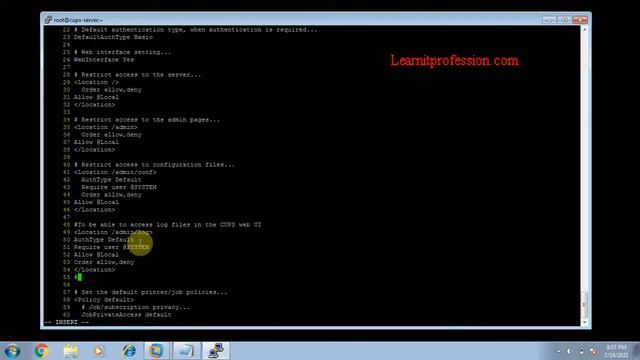Viewport: 640px width, 360px height.
Task: Open the volume speaker tray icon
Action: point(569,351)
